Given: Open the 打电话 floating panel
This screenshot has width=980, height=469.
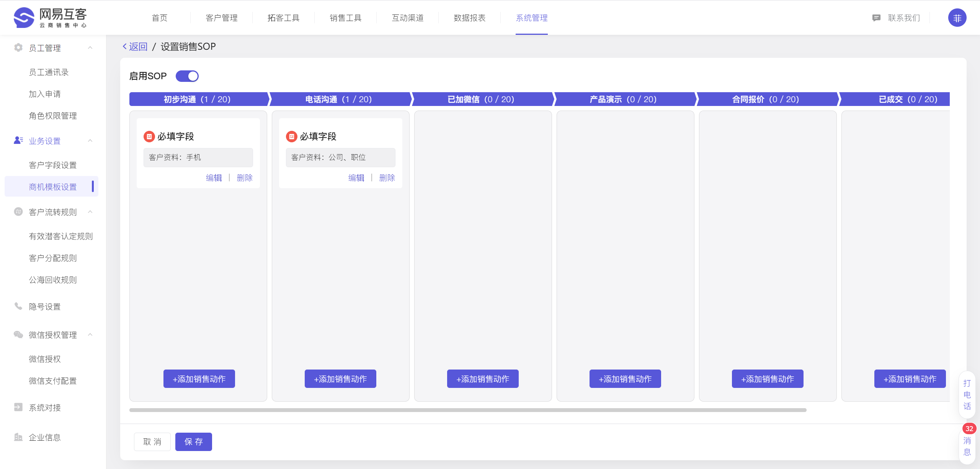Looking at the screenshot, I should [967, 395].
